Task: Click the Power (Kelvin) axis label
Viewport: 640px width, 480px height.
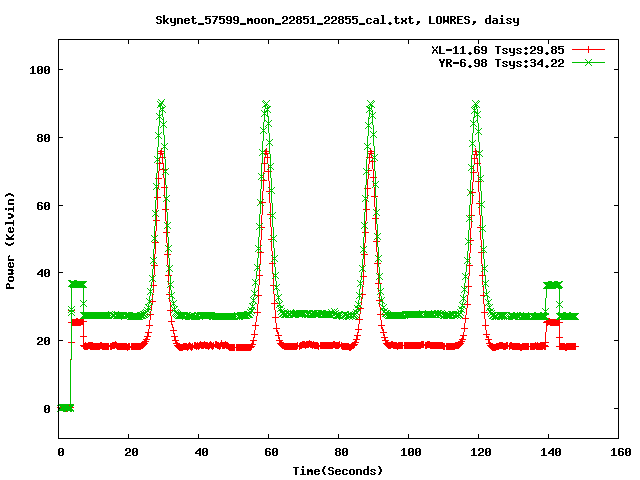Action: pos(10,241)
